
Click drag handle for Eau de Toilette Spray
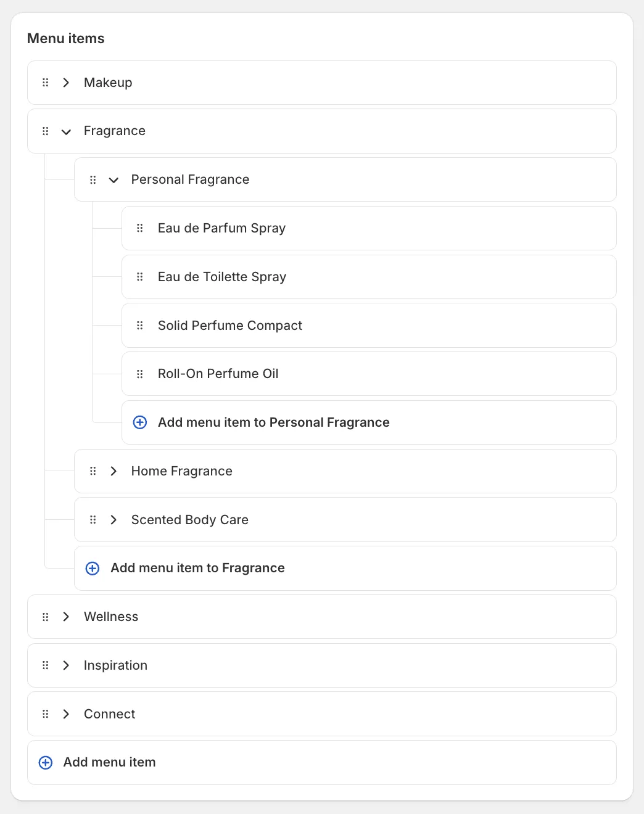(x=140, y=277)
